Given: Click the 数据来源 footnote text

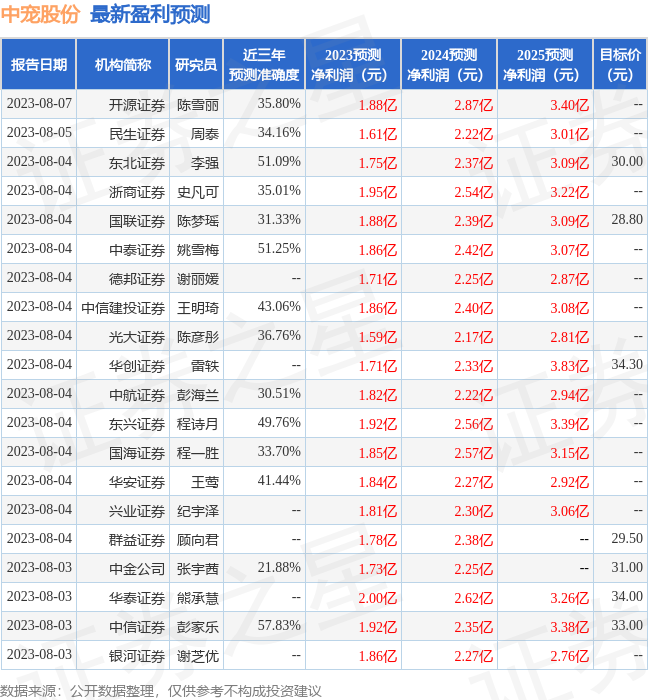Looking at the screenshot, I should pyautogui.click(x=161, y=691).
